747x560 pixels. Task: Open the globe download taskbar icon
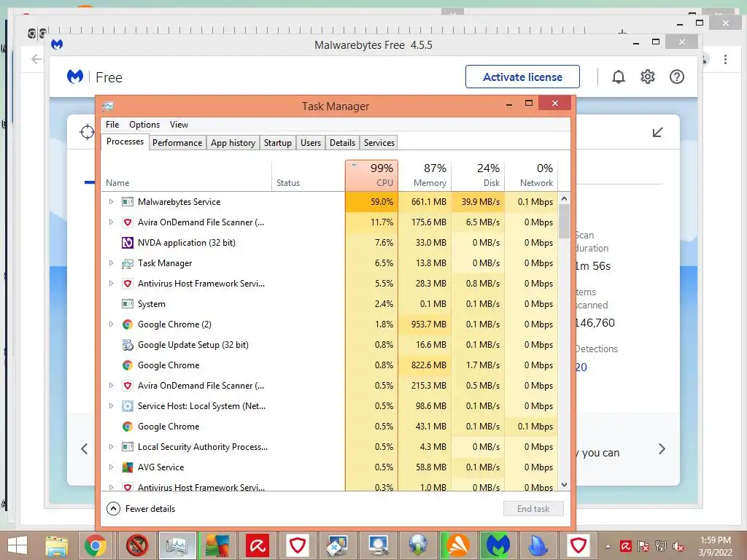point(418,545)
